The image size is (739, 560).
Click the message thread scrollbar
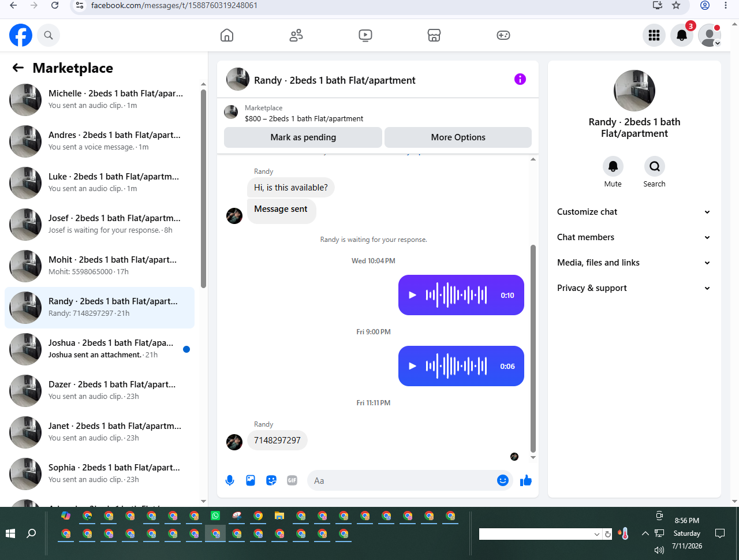pos(533,348)
